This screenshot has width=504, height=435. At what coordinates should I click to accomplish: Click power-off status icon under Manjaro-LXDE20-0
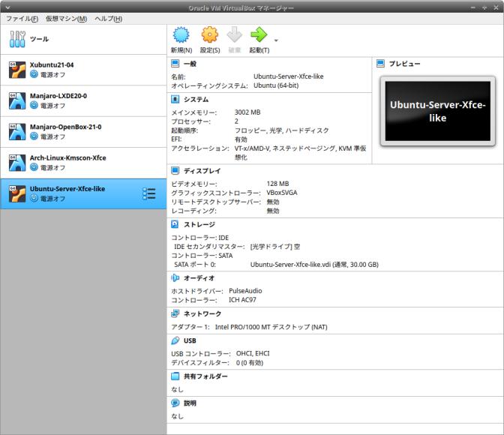tap(34, 105)
